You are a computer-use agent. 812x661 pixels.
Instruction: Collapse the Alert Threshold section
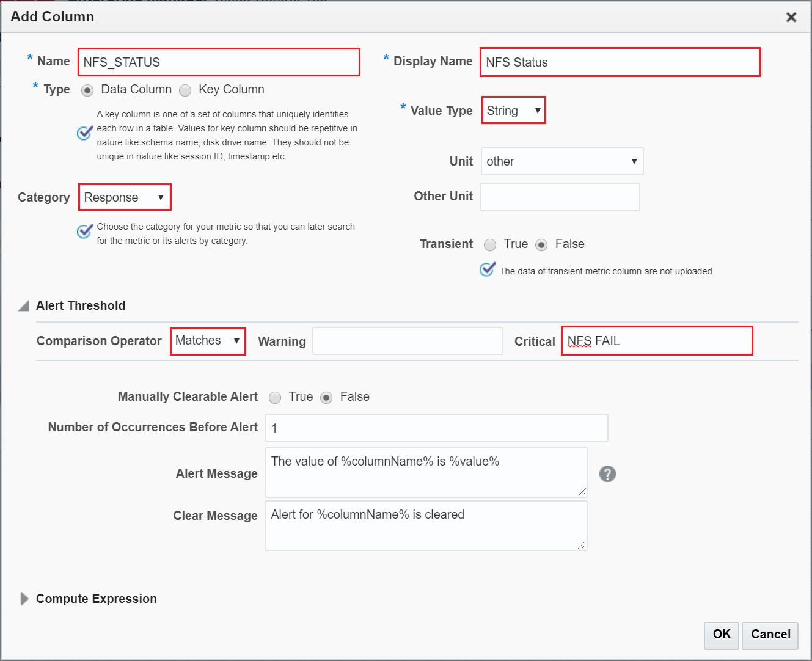(x=24, y=306)
